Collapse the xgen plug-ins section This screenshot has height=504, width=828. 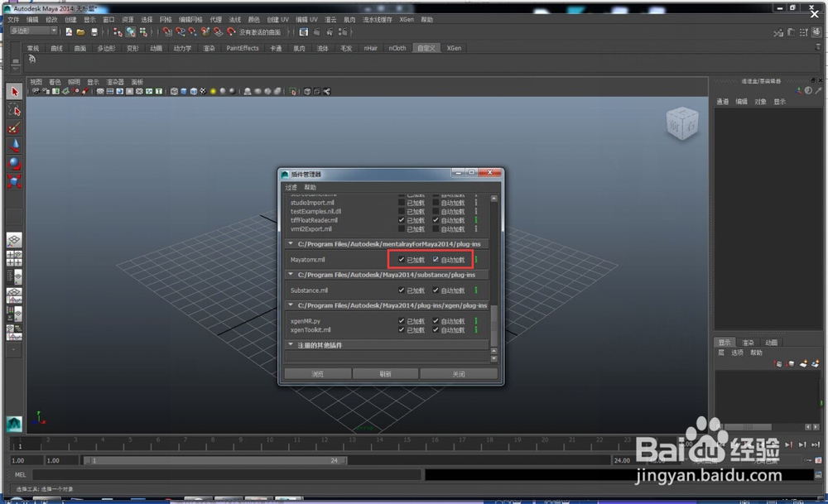click(x=291, y=305)
